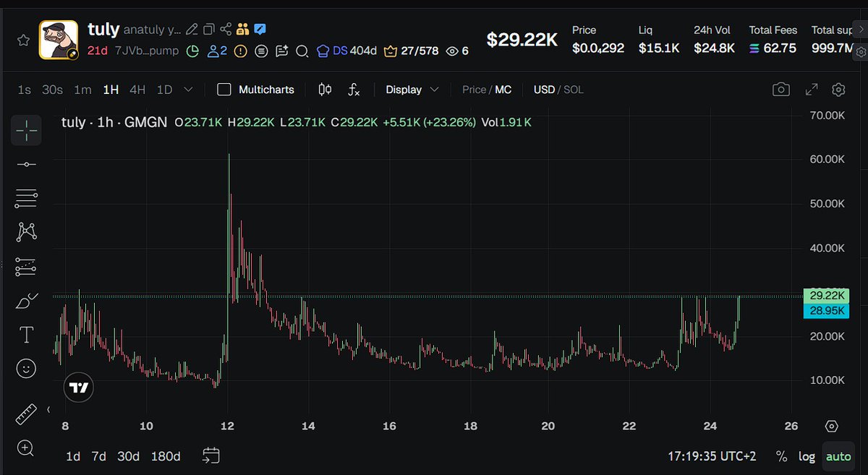Switch chart to Price mode
This screenshot has height=475, width=868.
point(474,90)
